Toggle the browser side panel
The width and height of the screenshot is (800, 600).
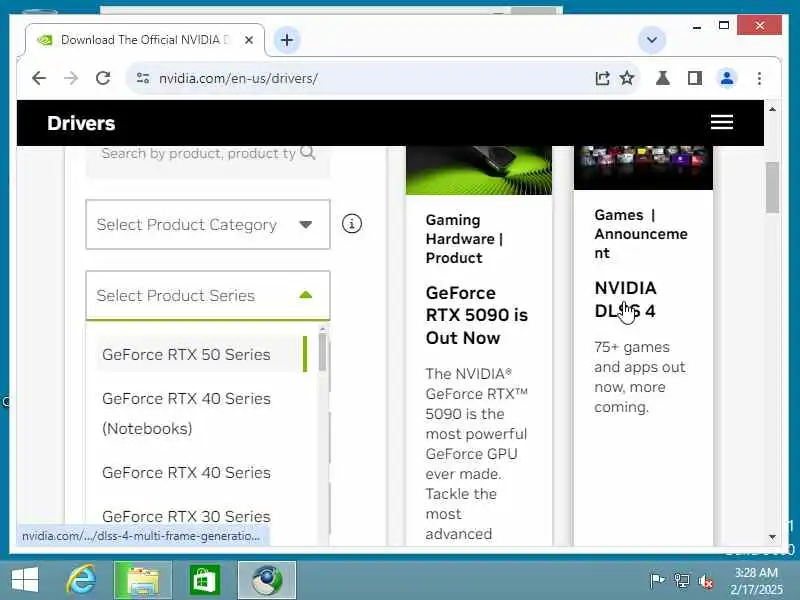pyautogui.click(x=695, y=78)
